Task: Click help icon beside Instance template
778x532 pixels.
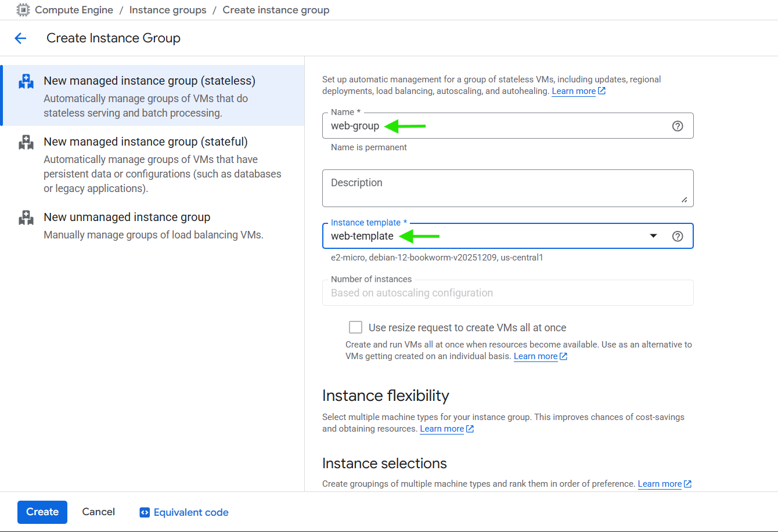Action: 677,236
